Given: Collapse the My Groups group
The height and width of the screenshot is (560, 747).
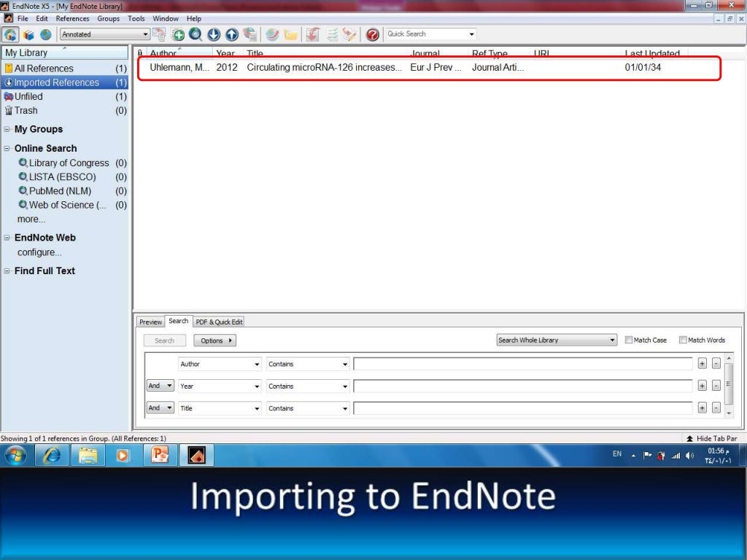Looking at the screenshot, I should 7,130.
